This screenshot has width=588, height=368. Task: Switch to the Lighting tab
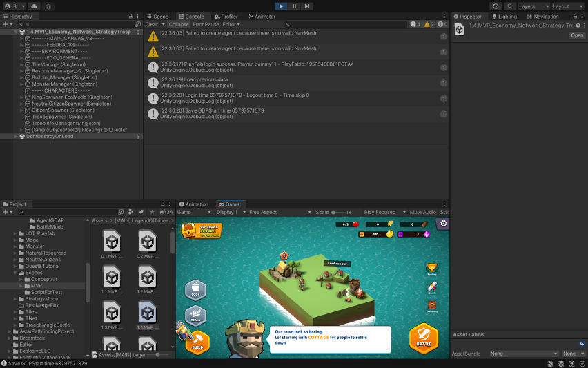(x=504, y=17)
